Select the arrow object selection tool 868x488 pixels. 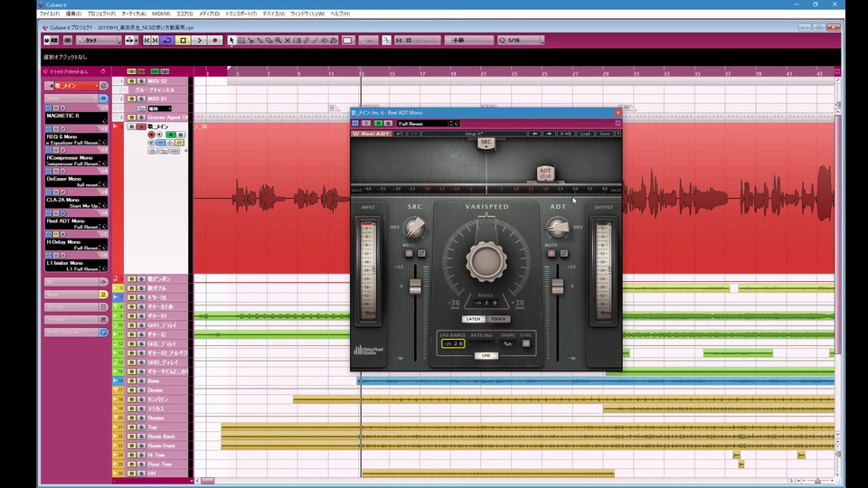click(232, 41)
